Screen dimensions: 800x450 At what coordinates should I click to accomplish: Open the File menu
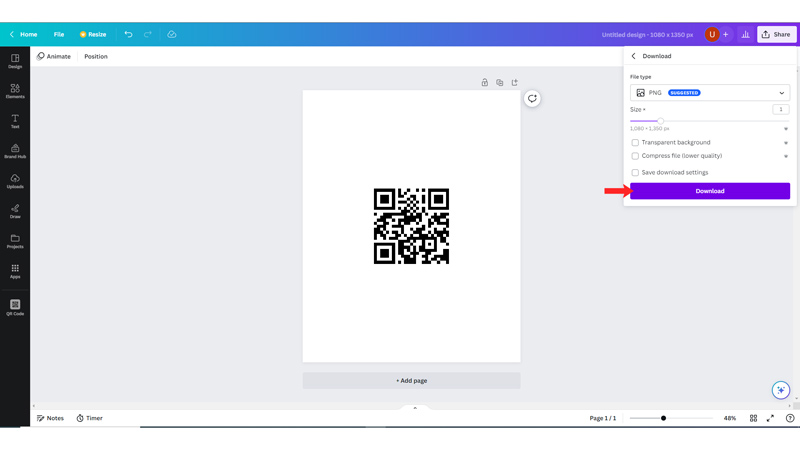click(x=59, y=34)
